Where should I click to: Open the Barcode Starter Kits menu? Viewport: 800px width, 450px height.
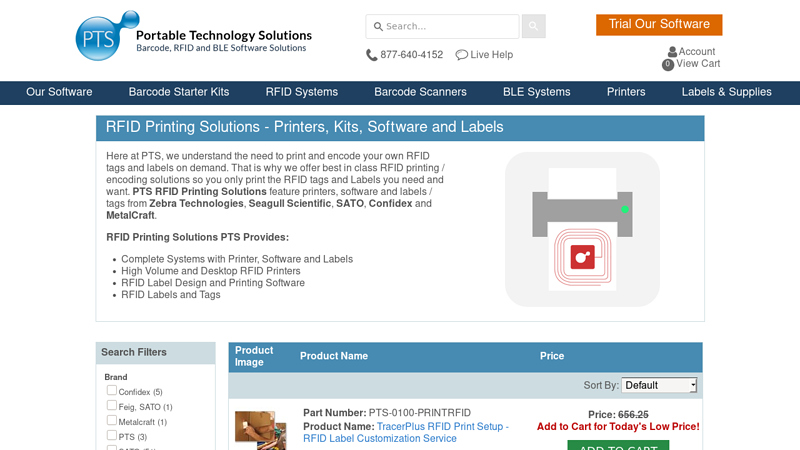pos(179,92)
